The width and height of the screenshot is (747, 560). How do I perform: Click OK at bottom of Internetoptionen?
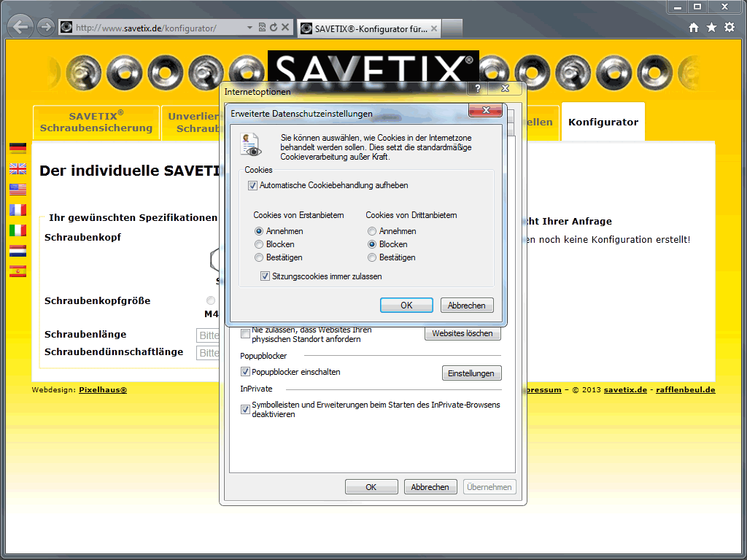[371, 487]
